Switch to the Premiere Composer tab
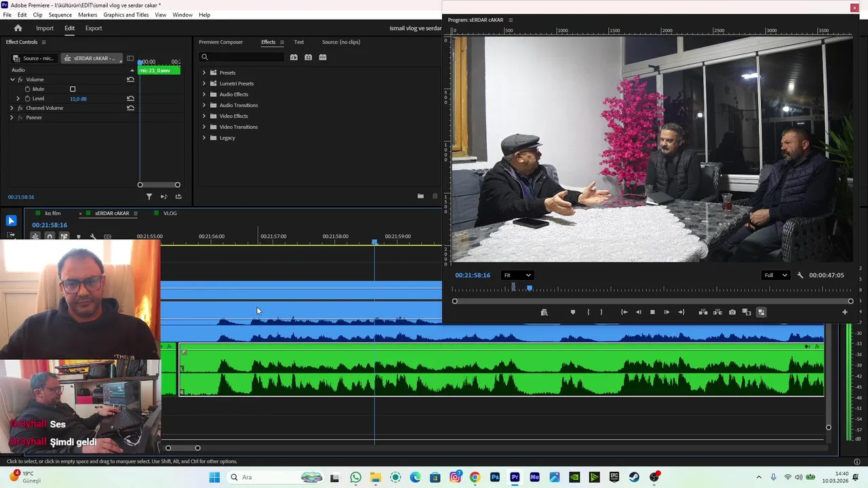Screen dimensions: 868x488 [x=220, y=42]
